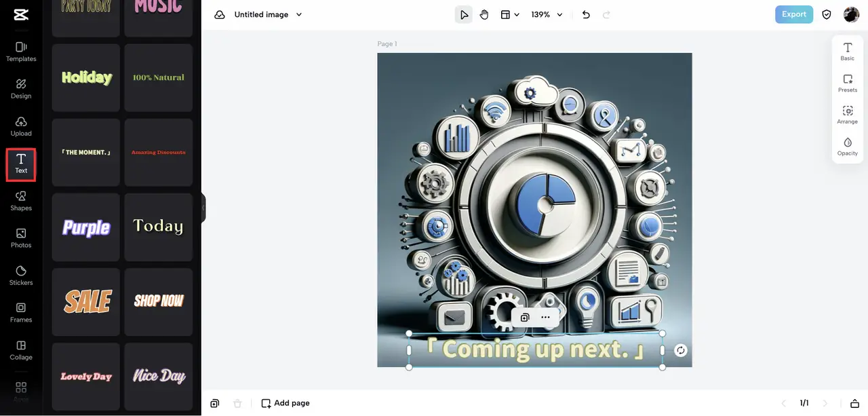Click Add page

point(285,403)
